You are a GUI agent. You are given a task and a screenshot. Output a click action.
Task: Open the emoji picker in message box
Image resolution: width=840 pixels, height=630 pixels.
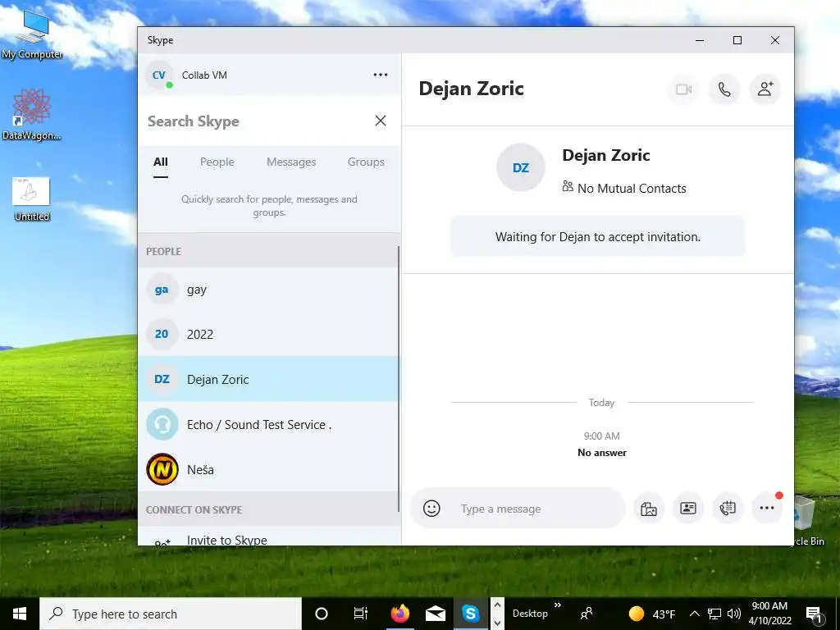[431, 509]
